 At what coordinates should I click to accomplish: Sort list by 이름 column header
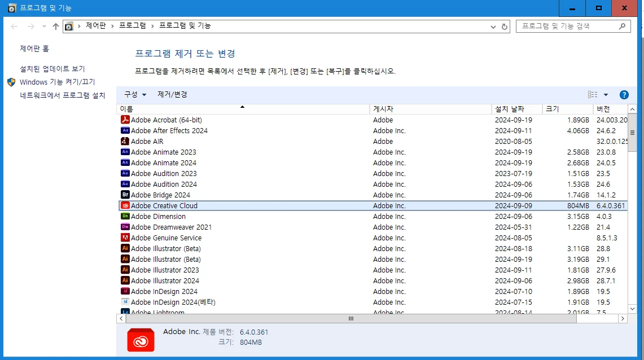point(243,109)
